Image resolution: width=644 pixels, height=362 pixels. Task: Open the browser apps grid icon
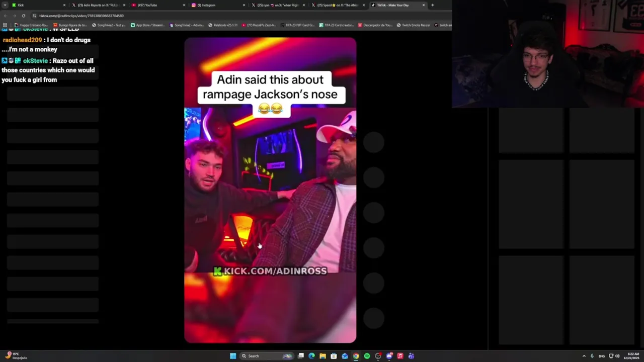click(5, 25)
